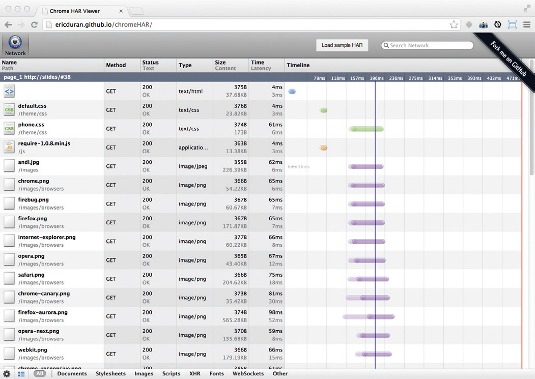Image resolution: width=535 pixels, height=379 pixels.
Task: Filter requests by Images
Action: point(144,374)
